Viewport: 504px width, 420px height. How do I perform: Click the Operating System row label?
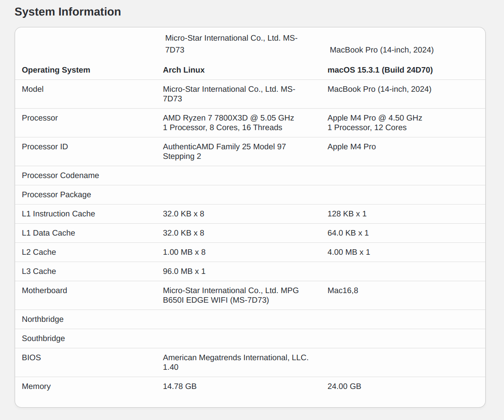tap(56, 70)
